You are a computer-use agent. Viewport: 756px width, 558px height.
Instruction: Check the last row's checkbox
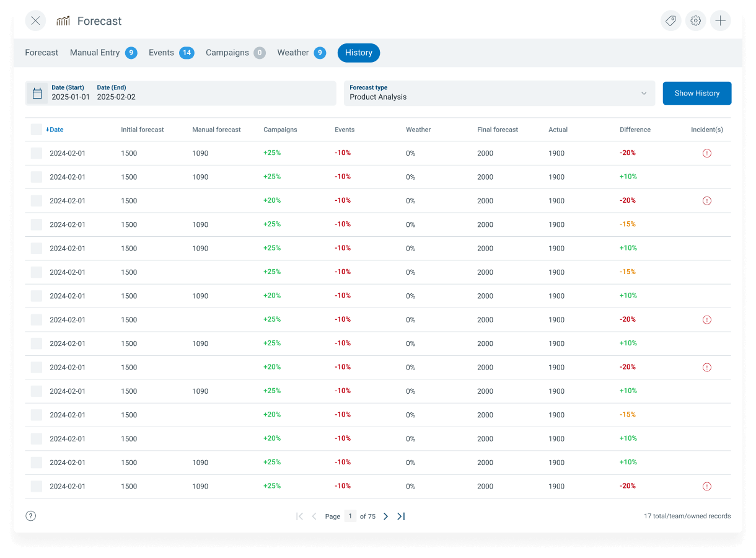[37, 486]
